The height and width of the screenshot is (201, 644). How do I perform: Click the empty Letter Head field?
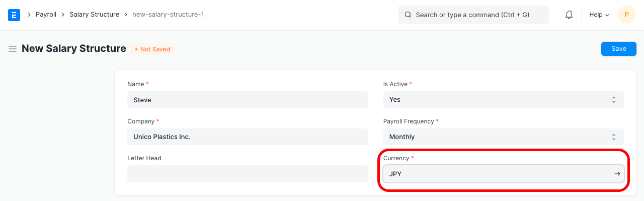click(x=248, y=174)
